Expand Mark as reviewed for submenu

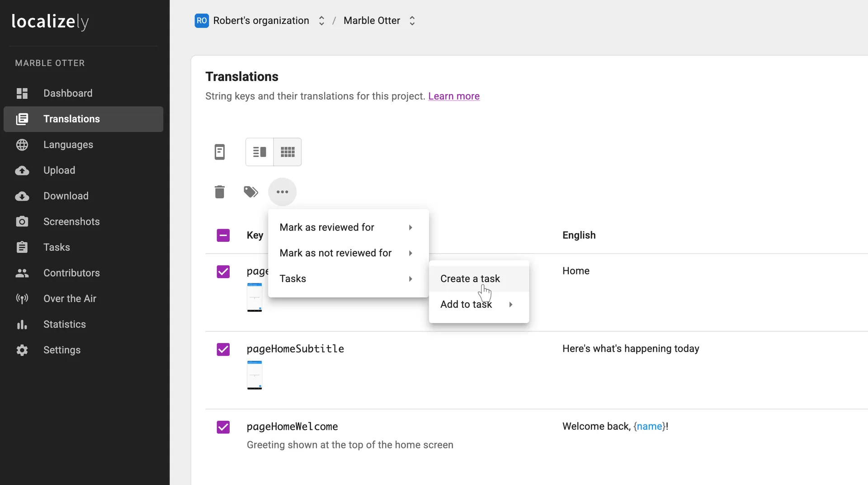coord(348,227)
